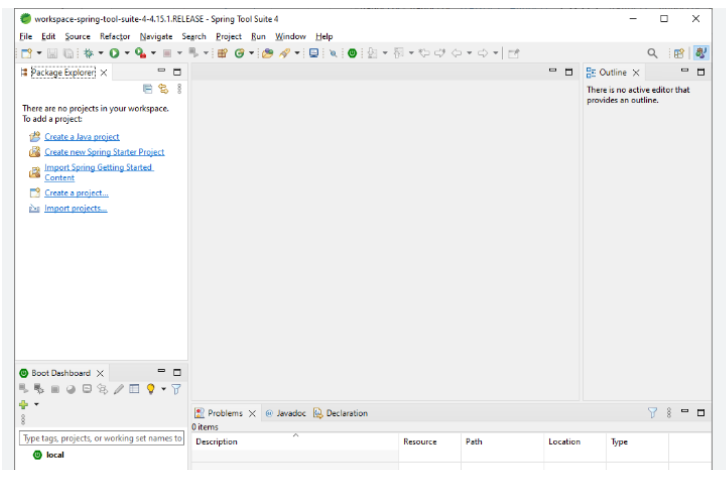Open the Navigate menu
Screen dimensions: 727x480
pyautogui.click(x=156, y=36)
